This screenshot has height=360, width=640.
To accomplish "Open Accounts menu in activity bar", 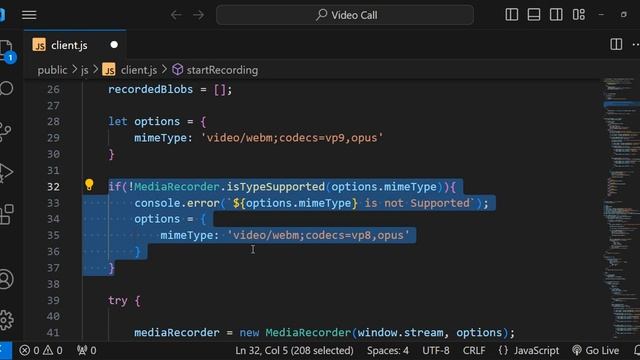I will (x=7, y=280).
